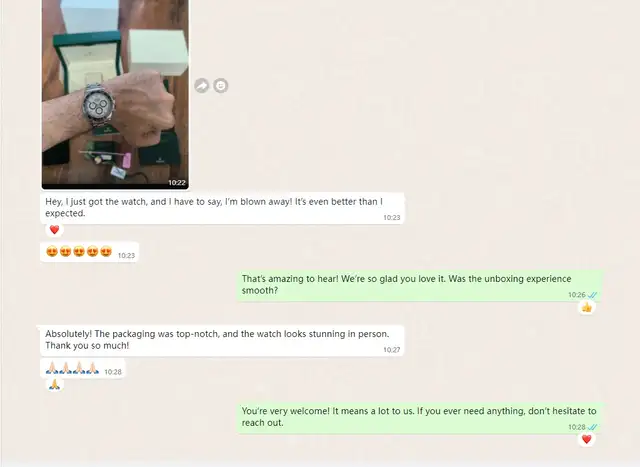Click the 10:28 timestamp beside praying hands emojis
This screenshot has height=467, width=640.
(x=113, y=372)
